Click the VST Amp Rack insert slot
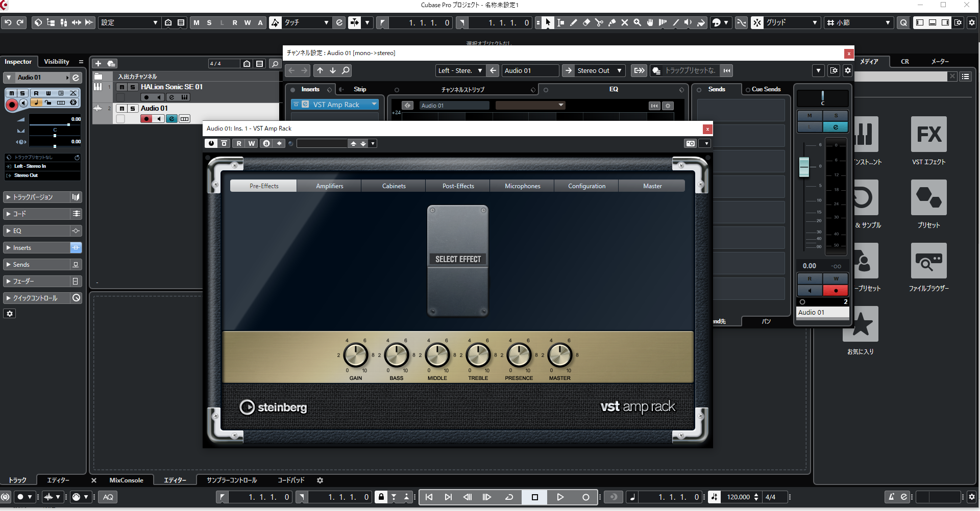 tap(335, 105)
